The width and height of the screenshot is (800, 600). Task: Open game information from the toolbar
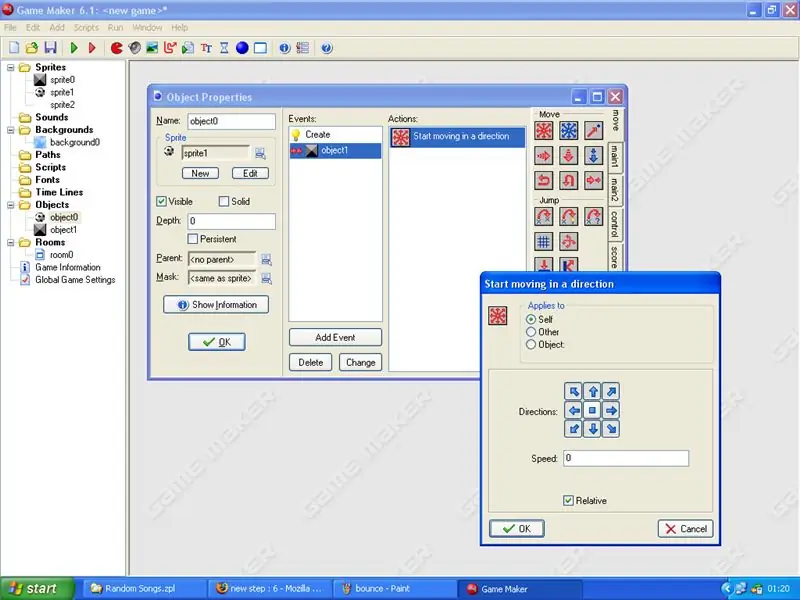click(285, 48)
